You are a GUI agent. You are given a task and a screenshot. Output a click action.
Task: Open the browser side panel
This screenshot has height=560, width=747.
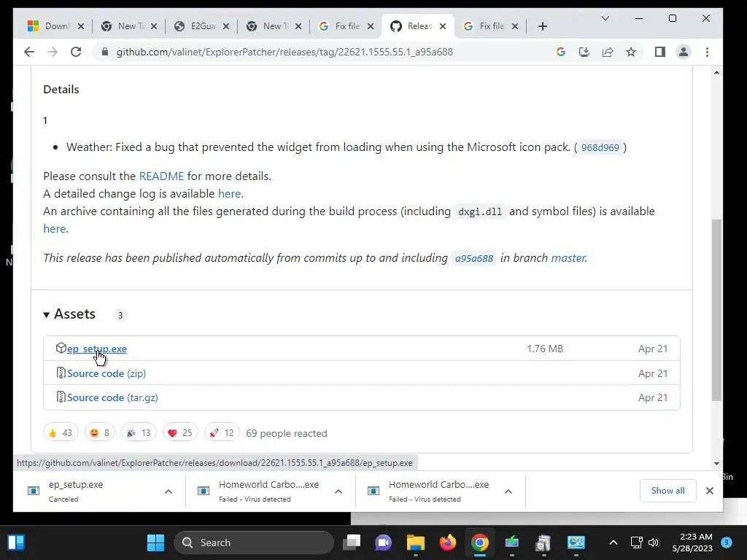659,52
